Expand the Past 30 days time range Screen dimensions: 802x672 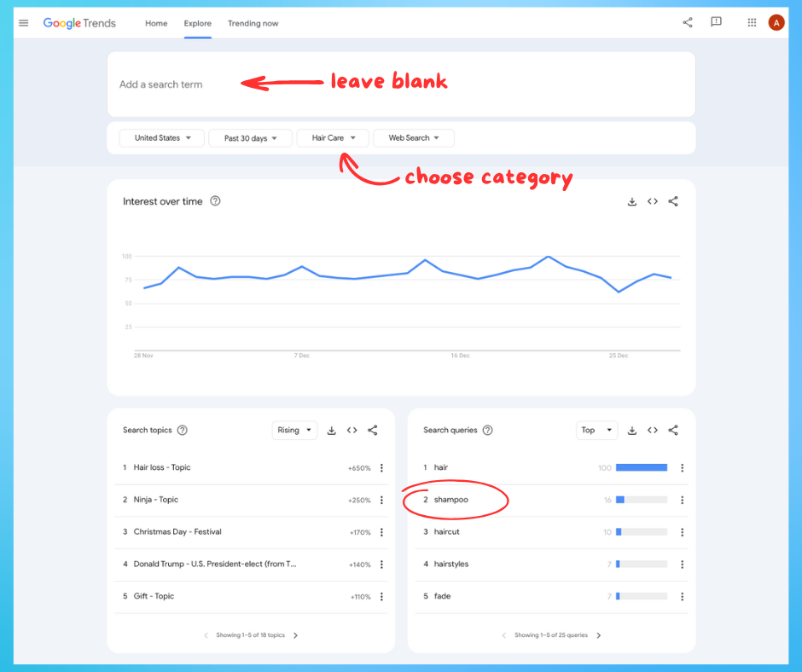[250, 138]
